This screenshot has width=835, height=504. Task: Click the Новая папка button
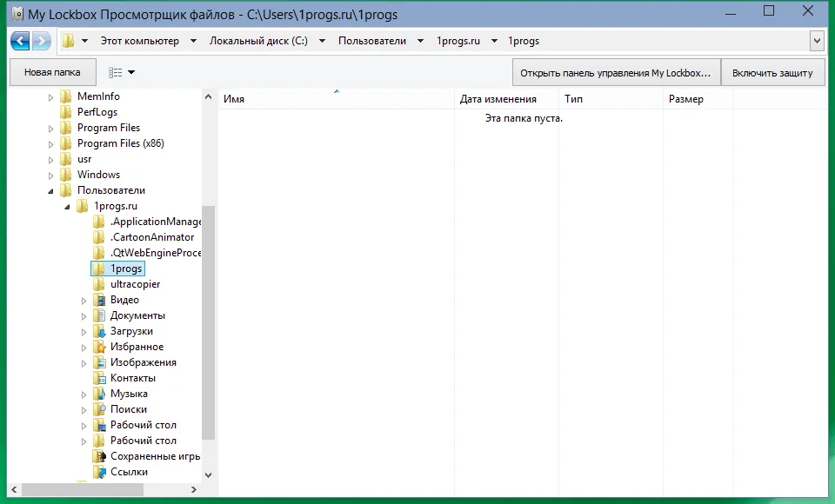click(53, 72)
